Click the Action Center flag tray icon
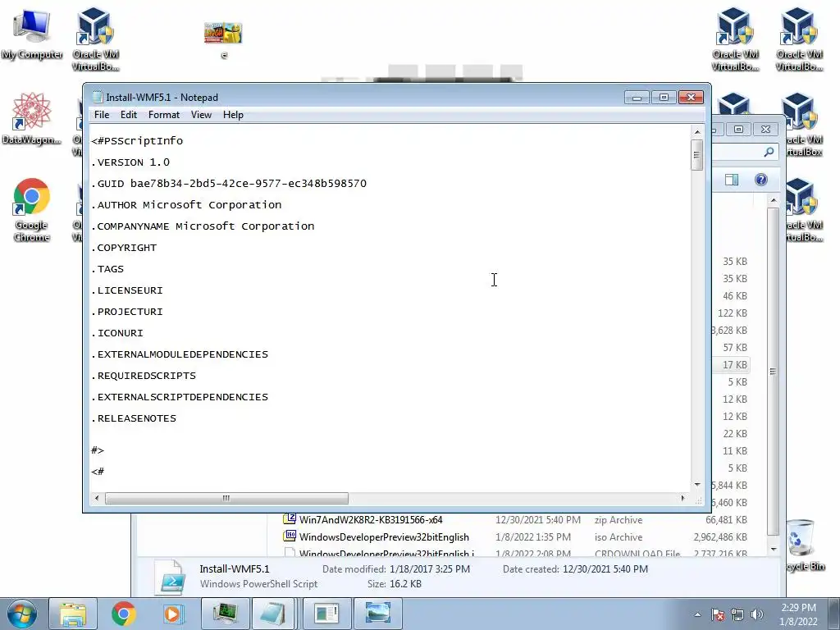The height and width of the screenshot is (630, 840). click(718, 614)
